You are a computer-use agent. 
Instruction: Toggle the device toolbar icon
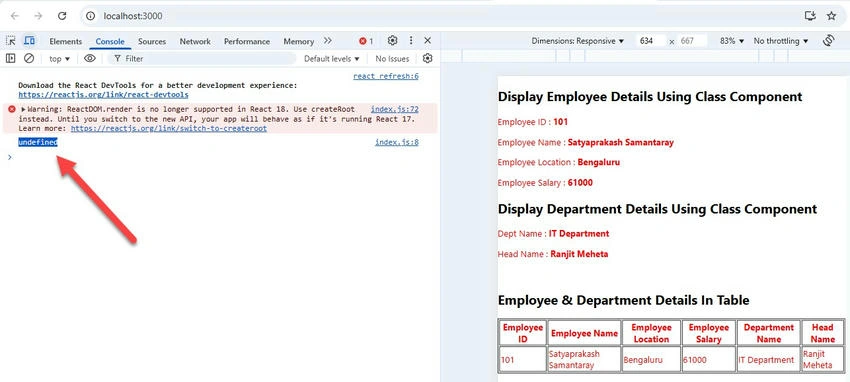[29, 41]
